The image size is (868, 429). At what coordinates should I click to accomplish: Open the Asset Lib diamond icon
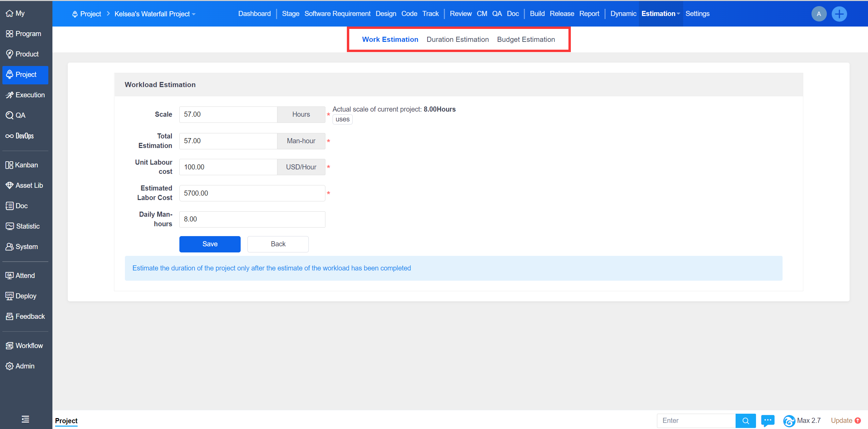tap(9, 185)
